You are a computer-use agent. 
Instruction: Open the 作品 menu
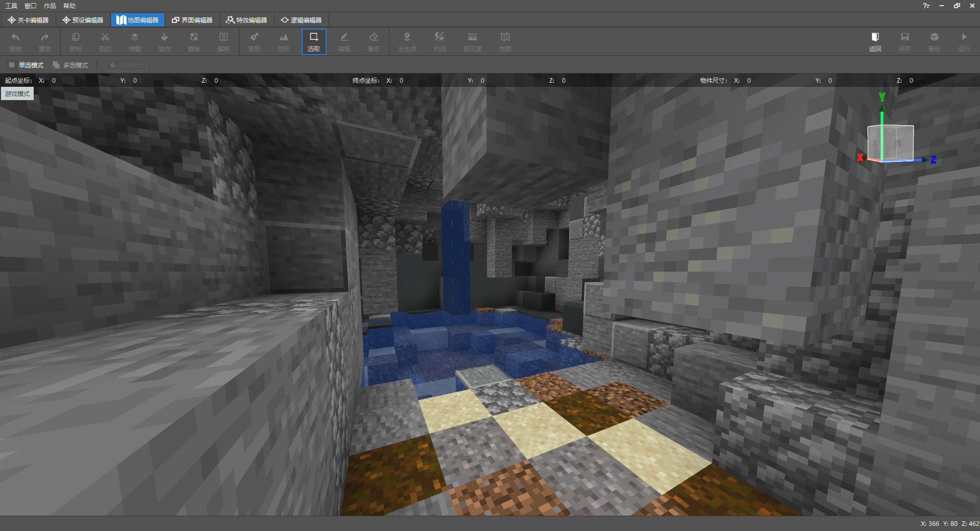pos(50,6)
